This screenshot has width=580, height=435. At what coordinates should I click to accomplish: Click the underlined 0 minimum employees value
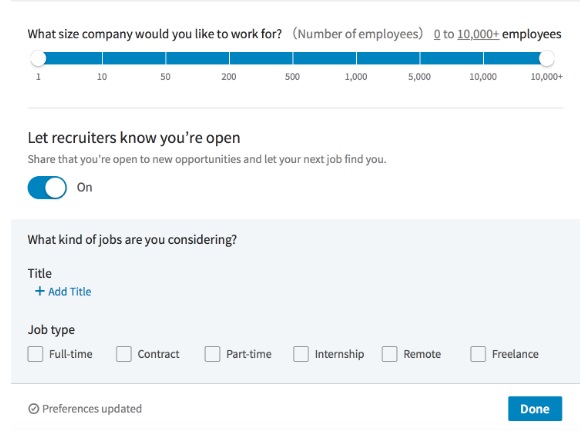point(437,34)
